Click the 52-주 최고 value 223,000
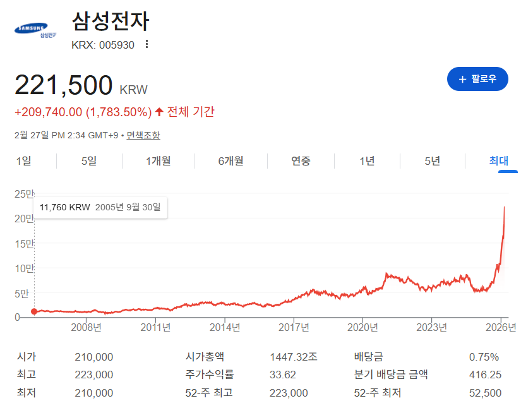This screenshot has width=521, height=420. pyautogui.click(x=289, y=393)
